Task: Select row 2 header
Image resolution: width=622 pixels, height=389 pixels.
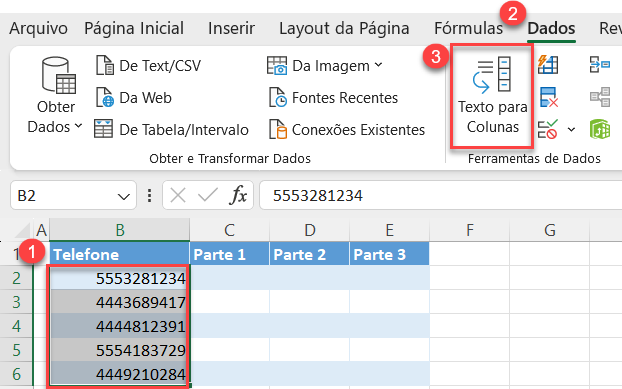Action: coord(16,278)
